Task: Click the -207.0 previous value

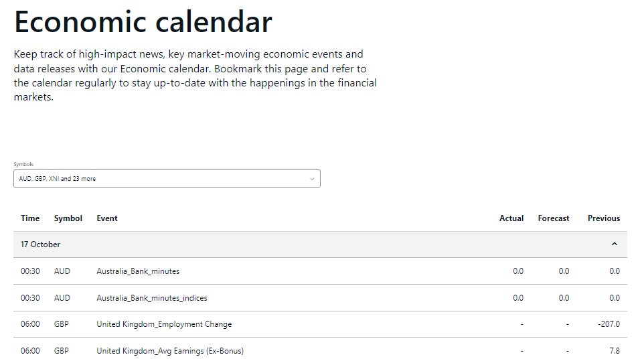Action: (x=609, y=324)
